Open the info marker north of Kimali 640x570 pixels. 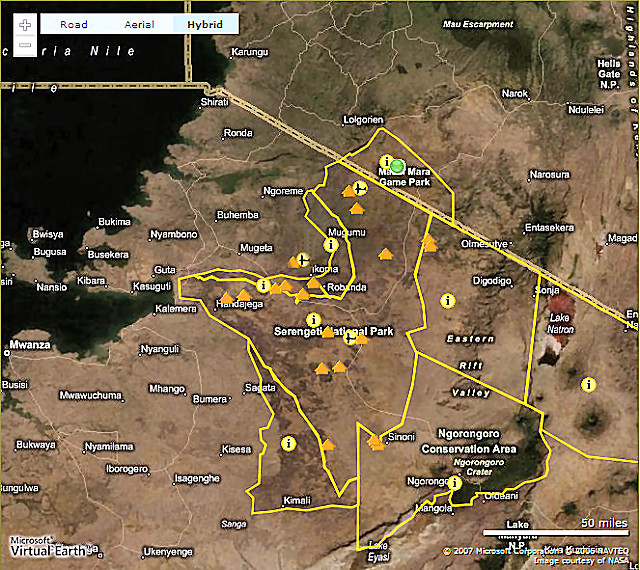click(x=288, y=442)
